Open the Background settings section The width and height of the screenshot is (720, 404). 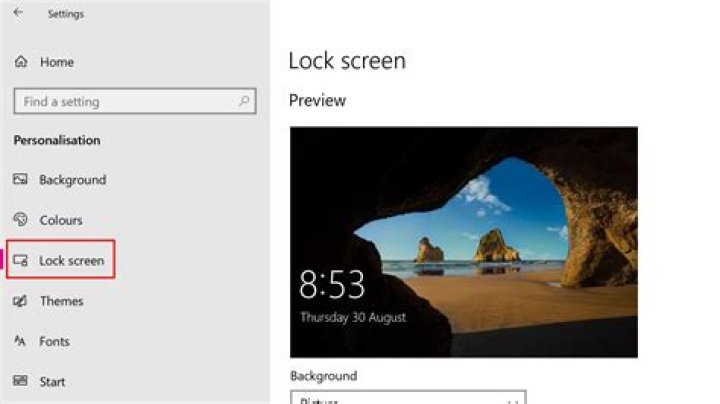click(x=72, y=180)
